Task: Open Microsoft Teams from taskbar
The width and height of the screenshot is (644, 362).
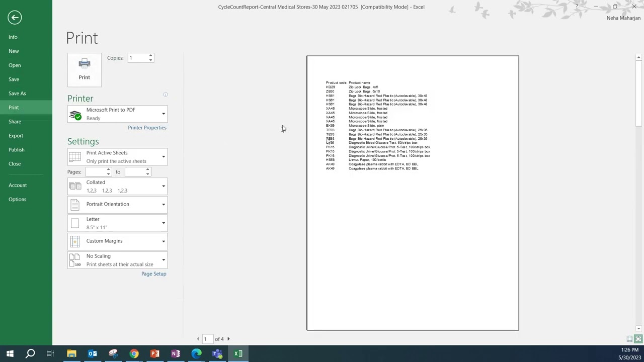Action: tap(217, 353)
